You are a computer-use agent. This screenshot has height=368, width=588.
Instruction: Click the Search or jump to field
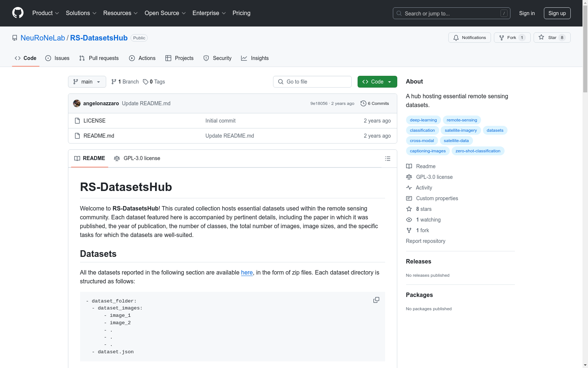click(451, 13)
